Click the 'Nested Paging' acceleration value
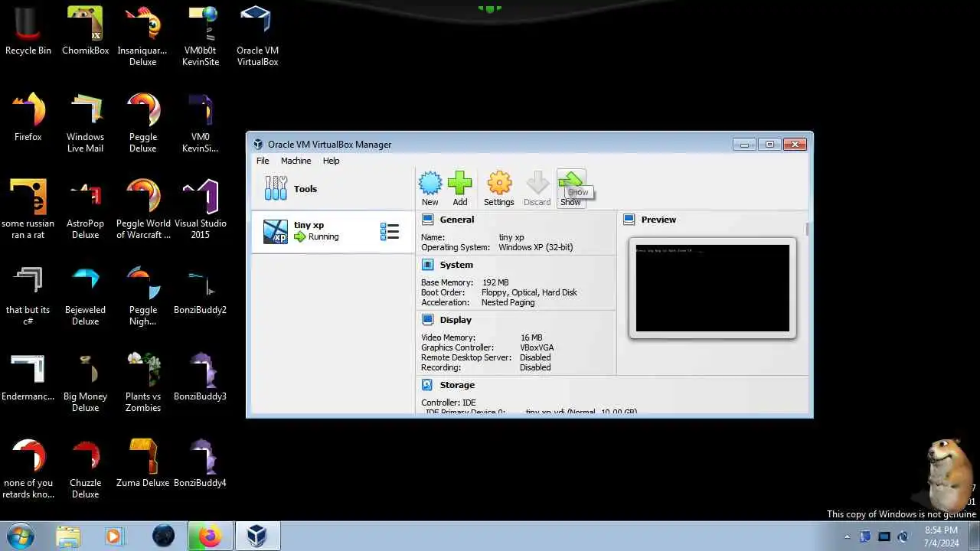The image size is (980, 551). (x=508, y=302)
